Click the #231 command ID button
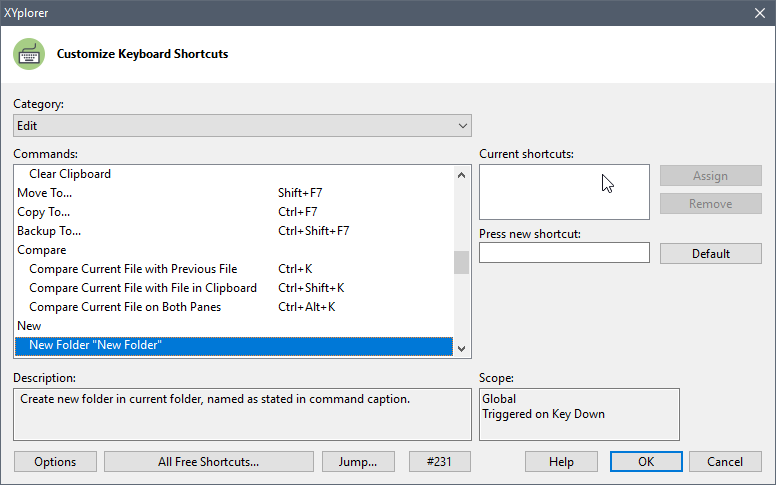Viewport: 776px width, 485px height. click(x=439, y=462)
